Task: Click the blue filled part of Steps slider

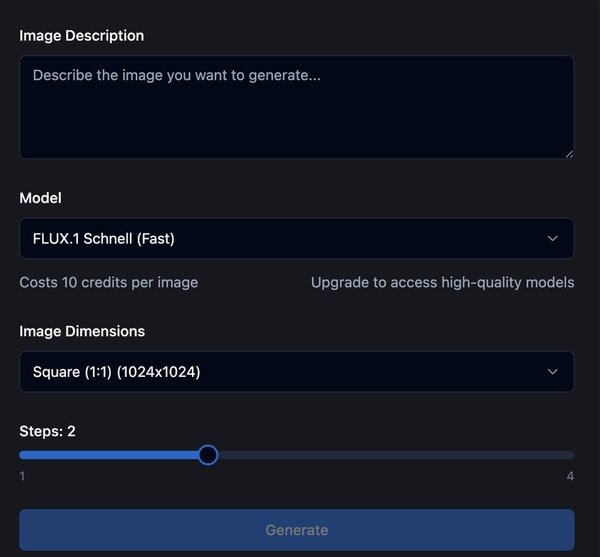Action: coord(110,455)
